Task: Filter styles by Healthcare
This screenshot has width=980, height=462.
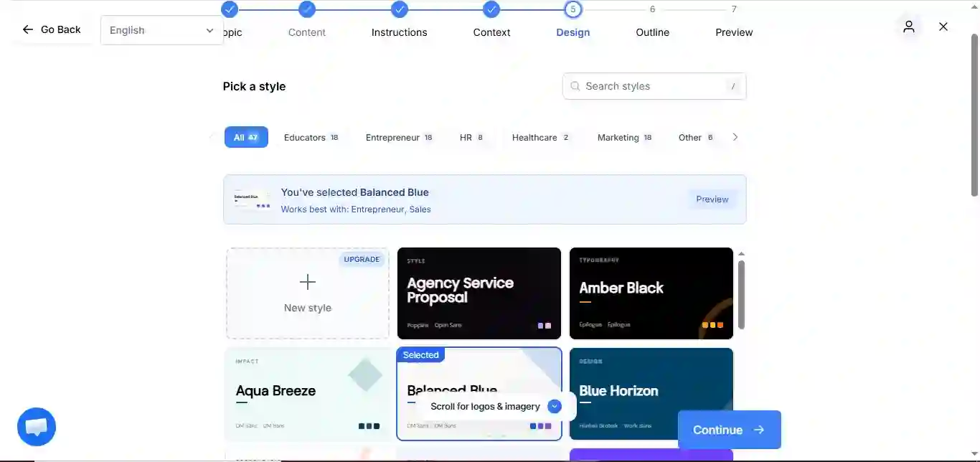Action: pos(541,137)
